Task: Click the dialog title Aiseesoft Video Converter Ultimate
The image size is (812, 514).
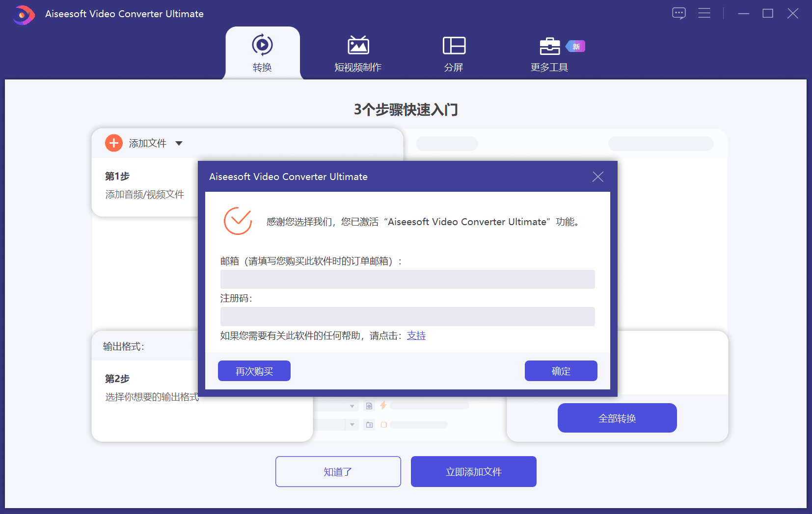Action: 288,177
